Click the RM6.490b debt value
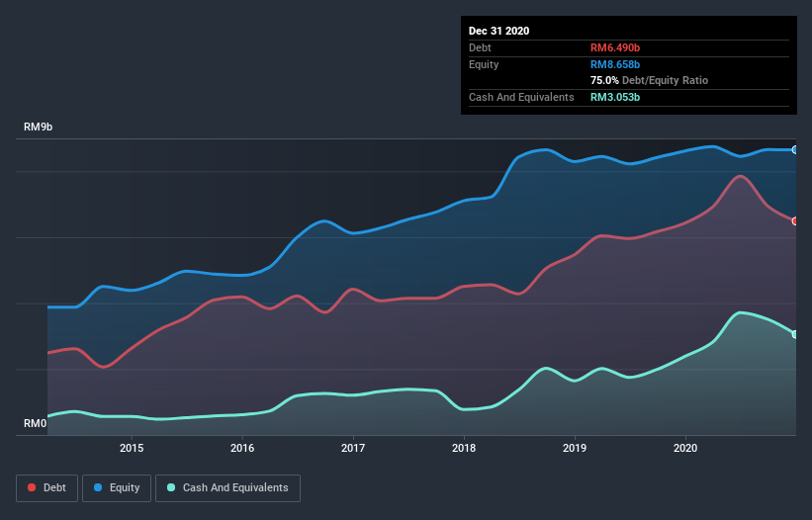This screenshot has height=520, width=812. point(615,47)
